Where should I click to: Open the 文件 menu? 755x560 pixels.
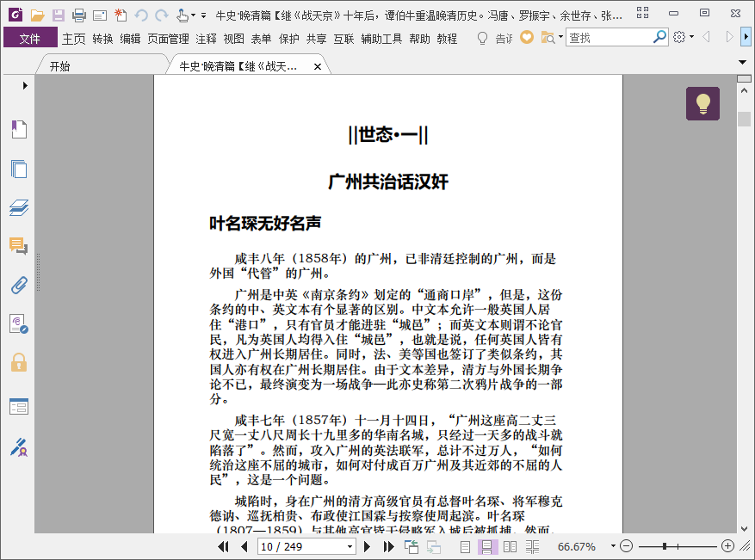click(30, 38)
